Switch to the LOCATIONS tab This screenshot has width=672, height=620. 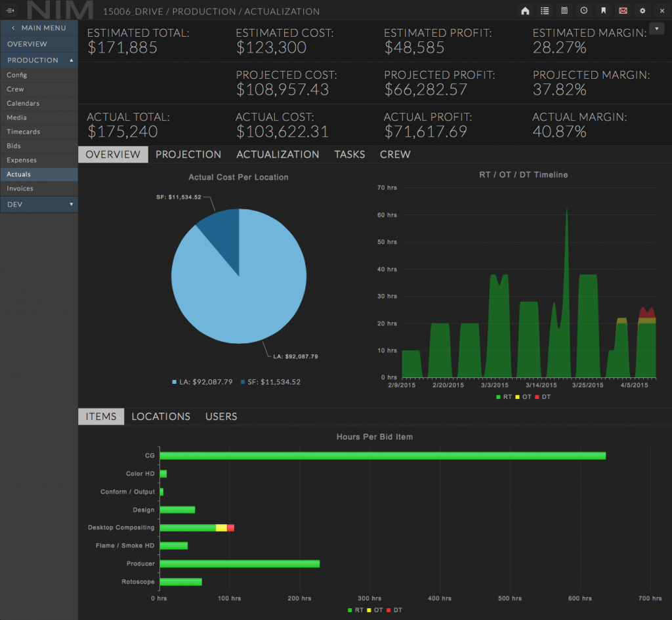click(161, 417)
